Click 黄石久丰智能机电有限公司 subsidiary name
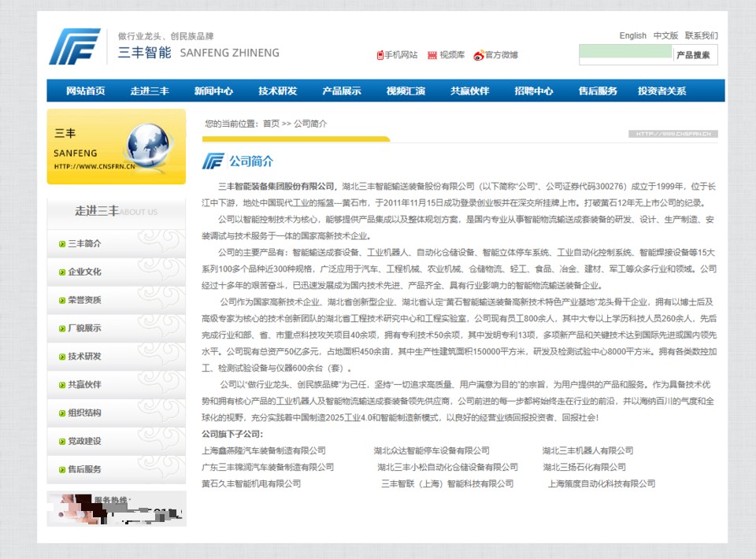756x559 pixels. point(251,483)
